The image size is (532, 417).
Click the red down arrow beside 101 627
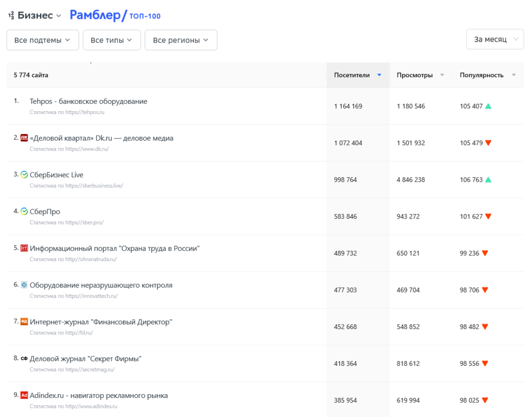[x=488, y=216]
